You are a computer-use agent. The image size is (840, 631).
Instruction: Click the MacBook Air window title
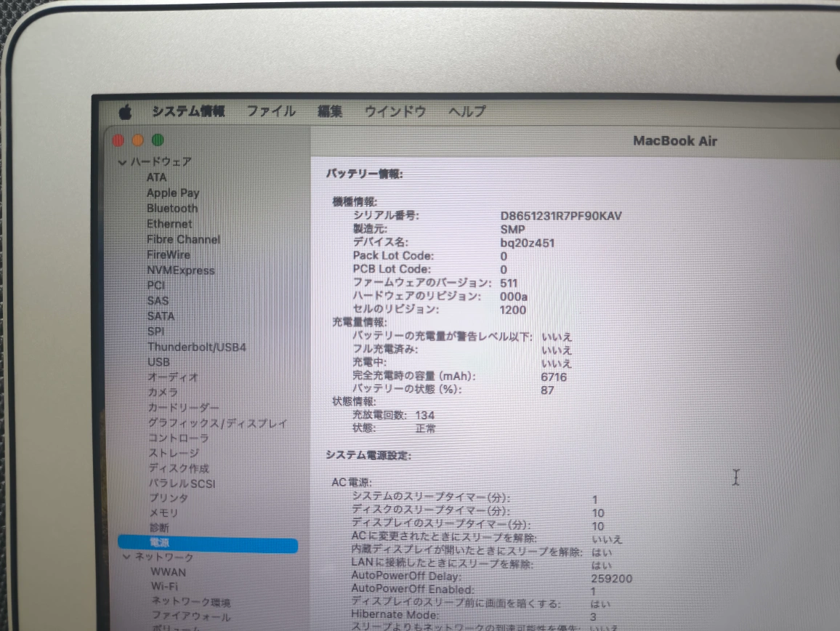point(675,141)
